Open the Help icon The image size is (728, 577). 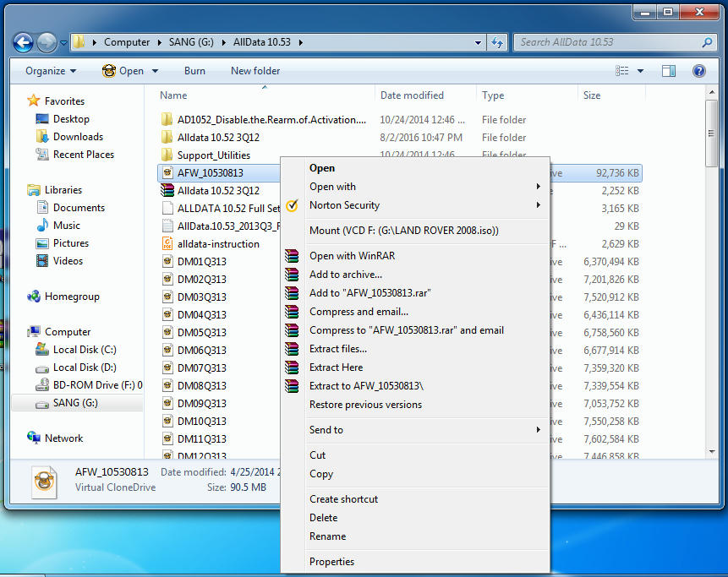698,71
